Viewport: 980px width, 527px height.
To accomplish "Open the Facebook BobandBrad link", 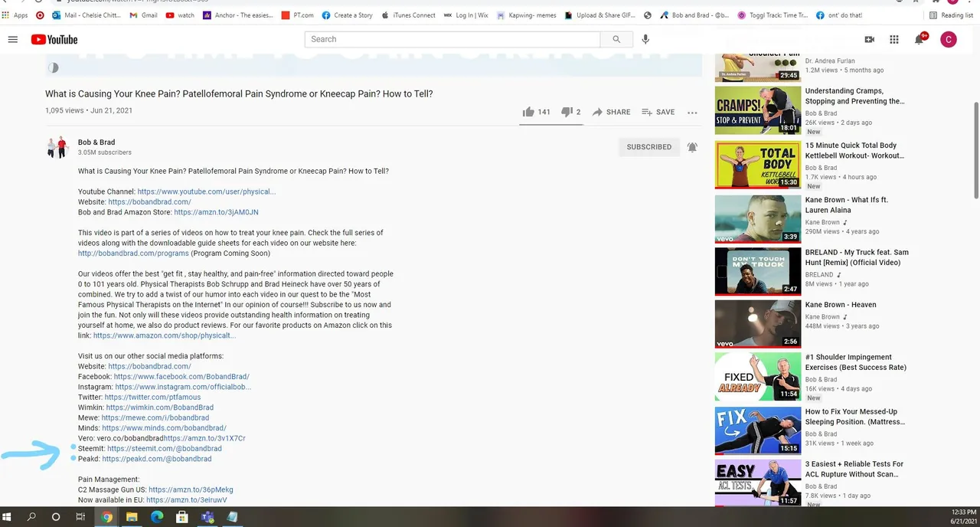I will 181,377.
